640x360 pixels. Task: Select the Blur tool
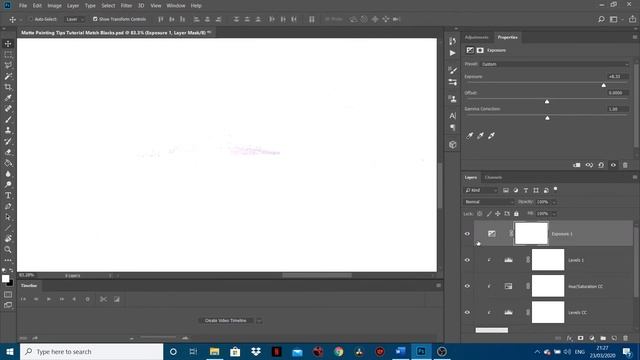click(8, 173)
